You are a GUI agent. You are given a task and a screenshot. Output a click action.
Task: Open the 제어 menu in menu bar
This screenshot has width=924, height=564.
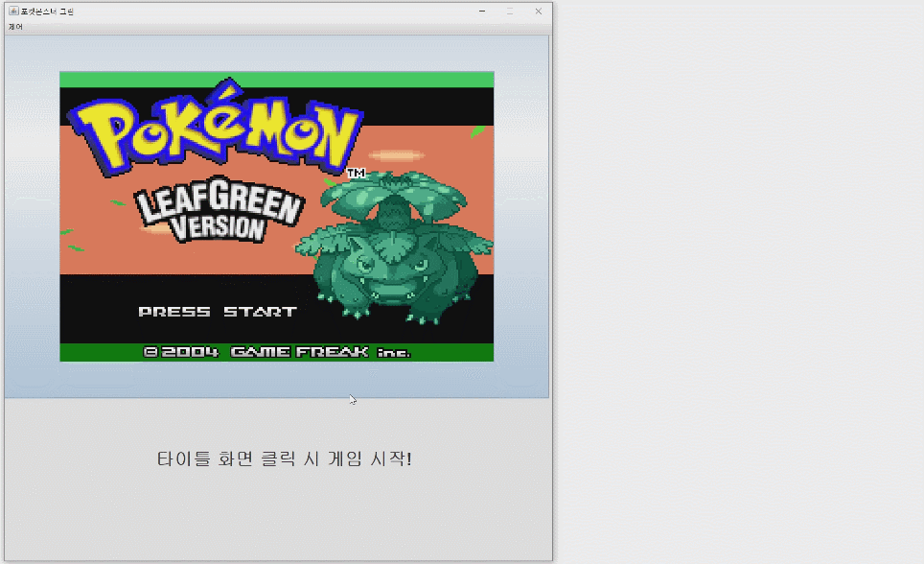point(15,27)
